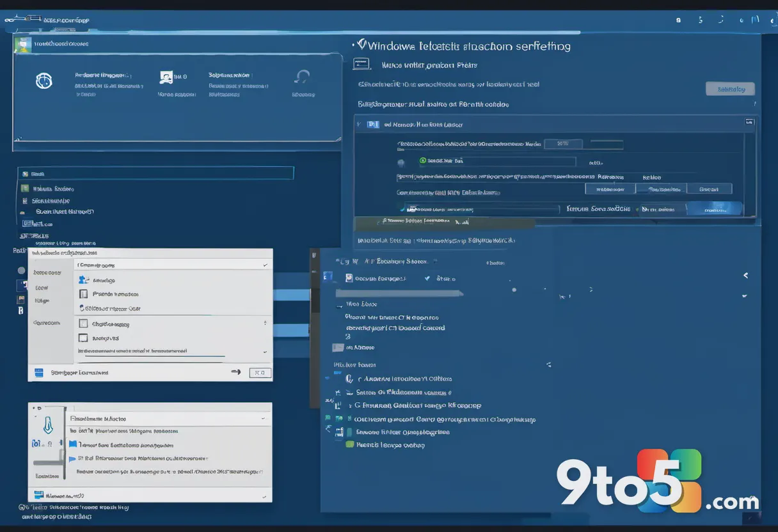Click the blue server icon in upper dialog footer

tap(38, 372)
